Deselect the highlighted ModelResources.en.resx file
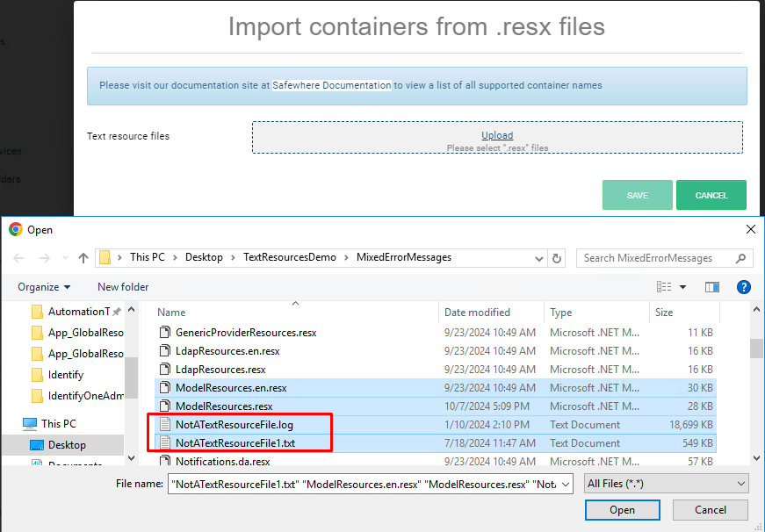This screenshot has width=765, height=532. point(230,387)
